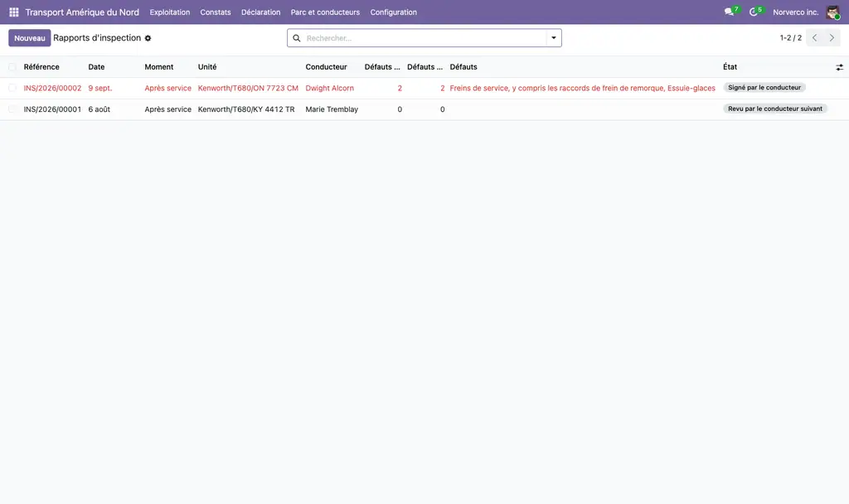Select the INS/2026/00001 row checkbox

(x=12, y=109)
